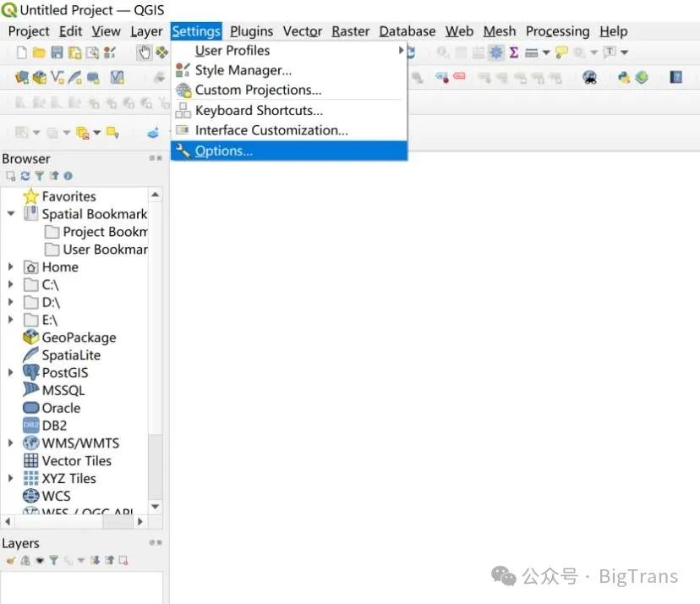
Task: Expand the E:\ drive node
Action: coord(11,320)
